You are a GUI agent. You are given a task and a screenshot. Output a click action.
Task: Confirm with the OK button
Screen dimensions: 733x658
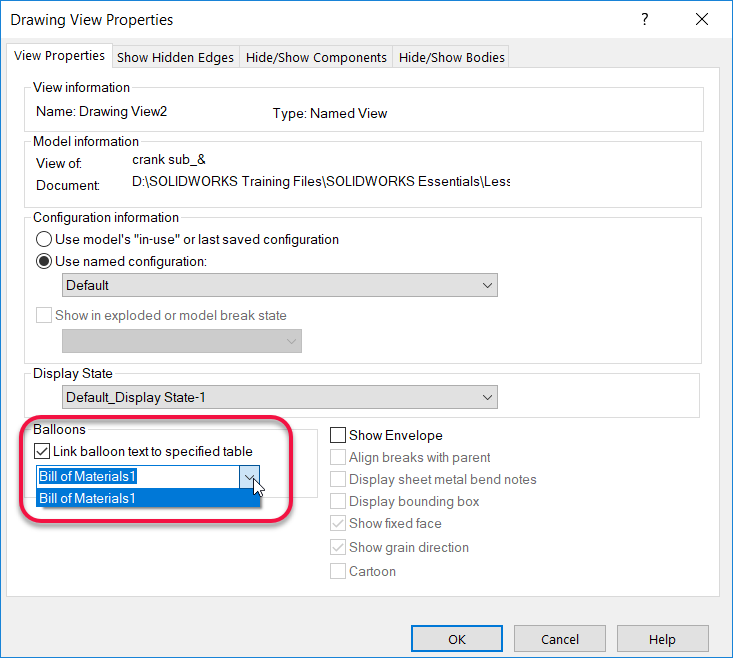click(457, 639)
